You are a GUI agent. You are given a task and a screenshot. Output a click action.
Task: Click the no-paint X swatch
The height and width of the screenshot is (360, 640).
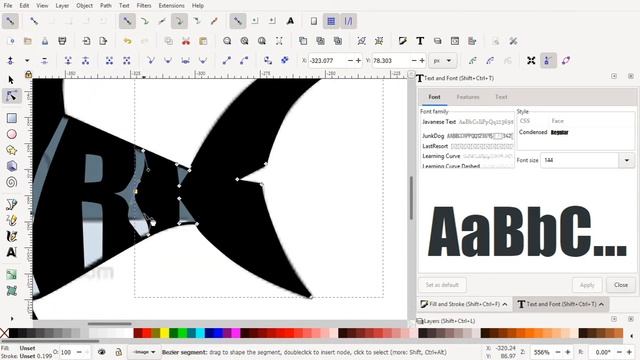pyautogui.click(x=4, y=333)
